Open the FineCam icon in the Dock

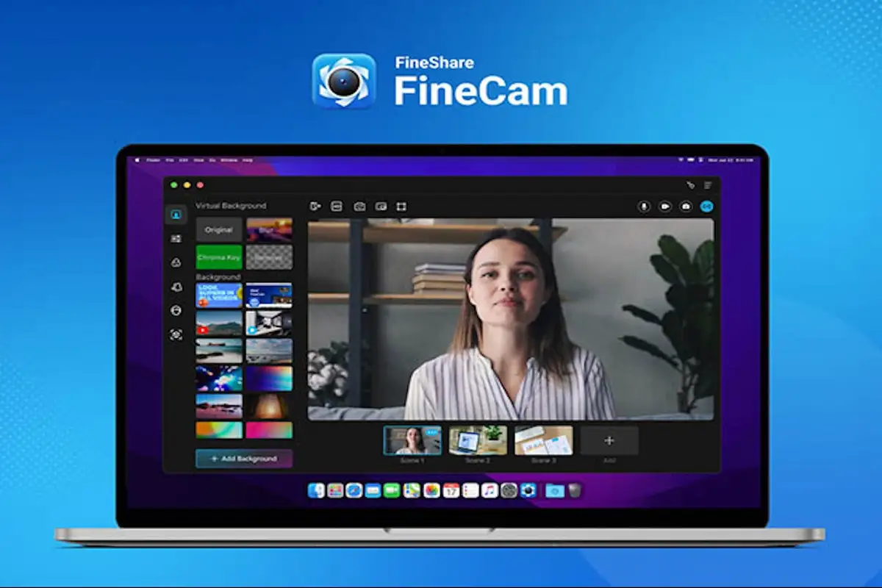coord(528,490)
